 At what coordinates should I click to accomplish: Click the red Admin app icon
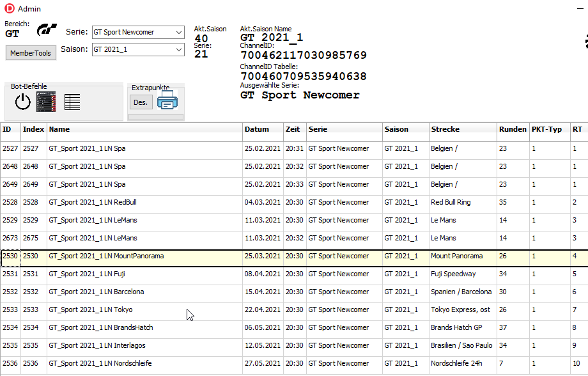coord(9,8)
